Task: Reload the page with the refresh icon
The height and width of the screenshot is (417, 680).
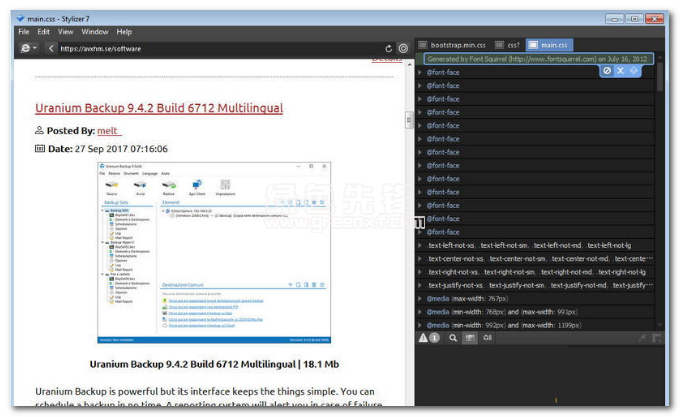Action: click(389, 48)
